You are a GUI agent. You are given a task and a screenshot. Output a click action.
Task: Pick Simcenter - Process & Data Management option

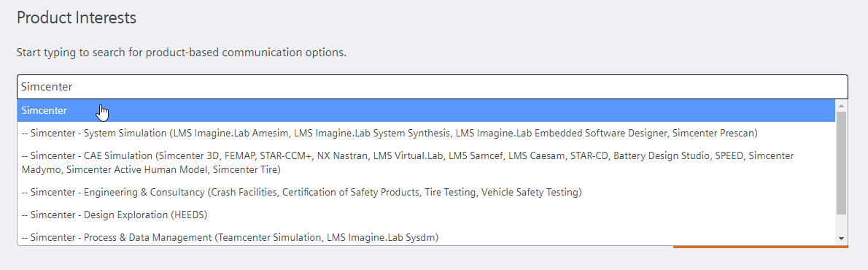coord(426,236)
